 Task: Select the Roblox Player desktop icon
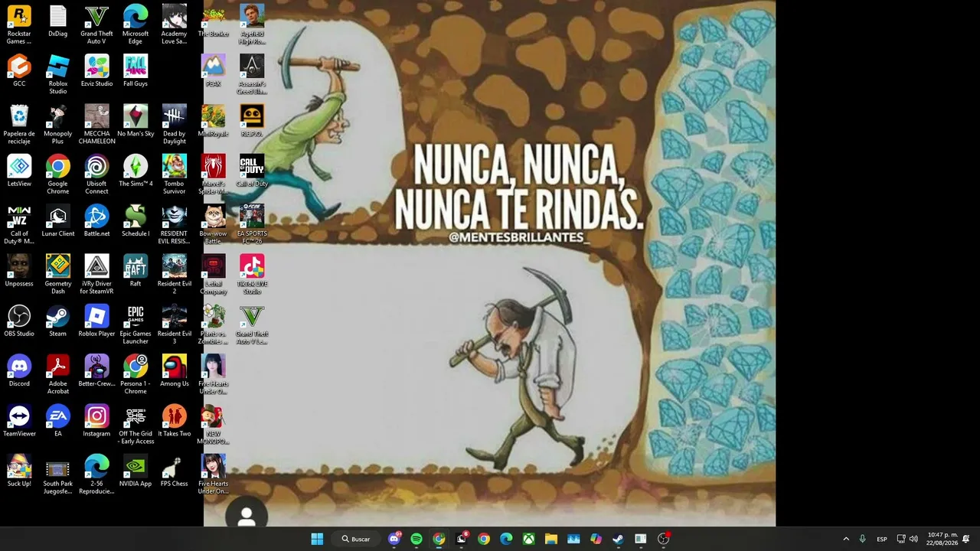click(96, 321)
